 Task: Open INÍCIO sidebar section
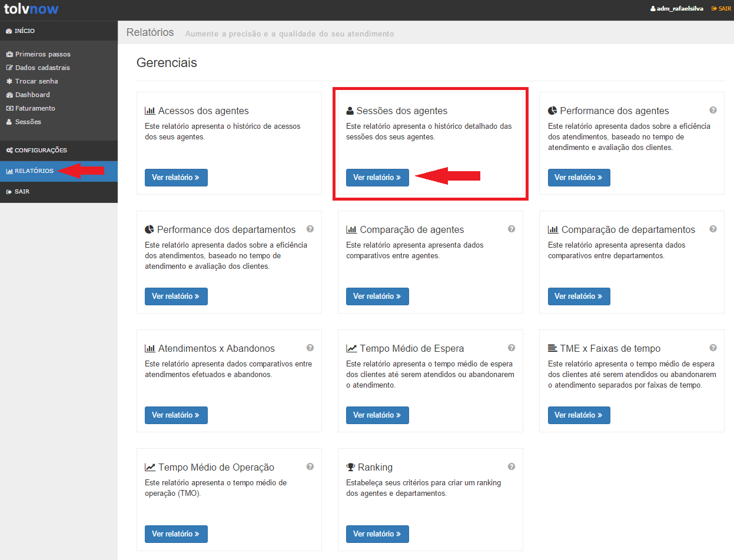(x=59, y=31)
